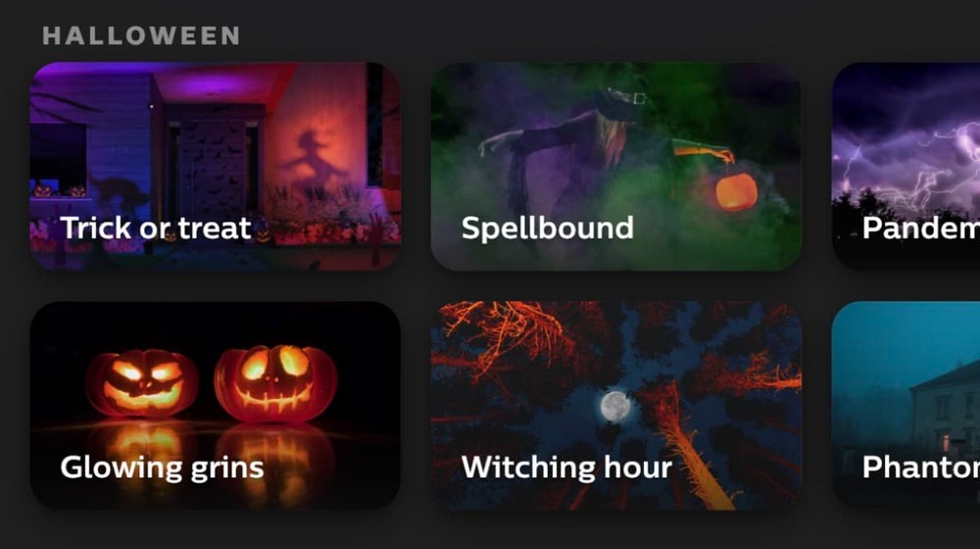Pick the partially visible Phantom foggy house scene
Screen dimensions: 980x549
point(906,405)
